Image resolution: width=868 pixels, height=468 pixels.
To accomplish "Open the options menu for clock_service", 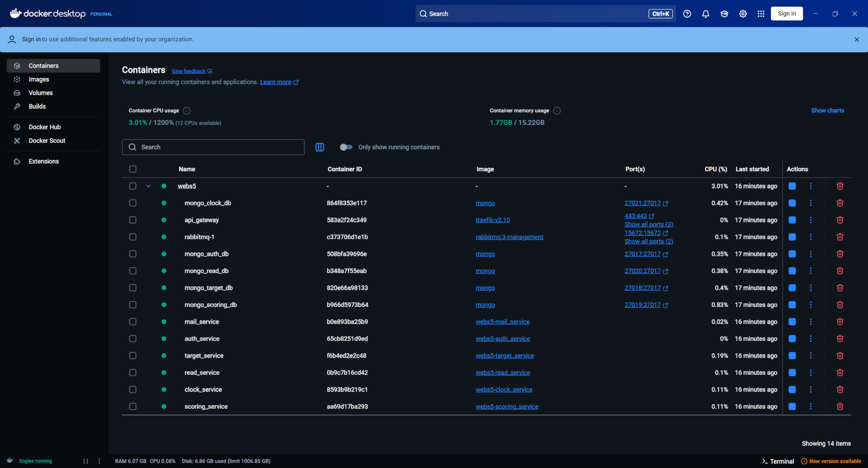I will coord(811,389).
